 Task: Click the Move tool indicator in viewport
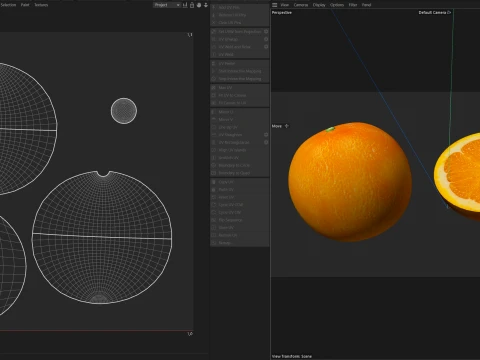[x=280, y=126]
